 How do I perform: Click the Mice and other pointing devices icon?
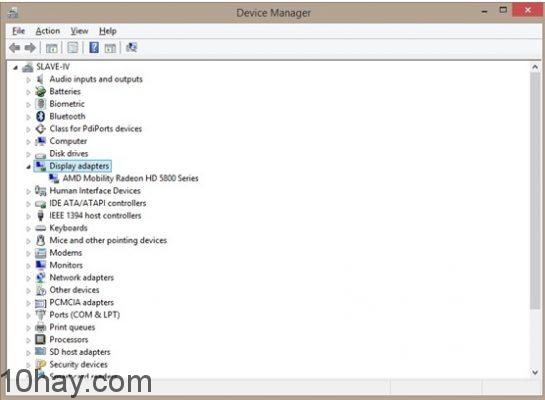tap(40, 240)
